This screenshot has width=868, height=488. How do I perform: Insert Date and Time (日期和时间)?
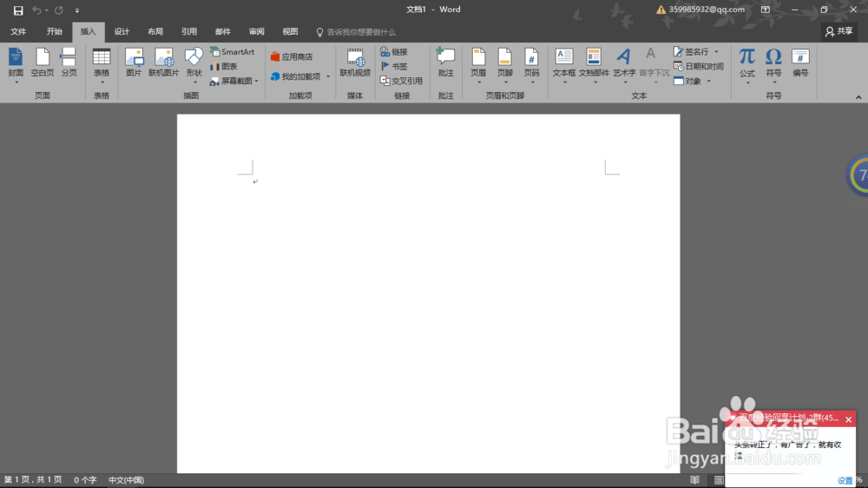click(x=699, y=66)
